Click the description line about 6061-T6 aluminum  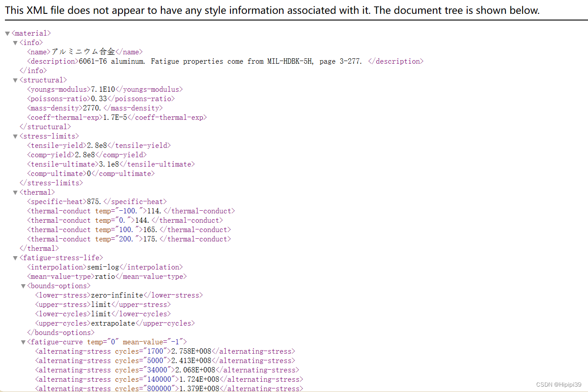pos(225,61)
